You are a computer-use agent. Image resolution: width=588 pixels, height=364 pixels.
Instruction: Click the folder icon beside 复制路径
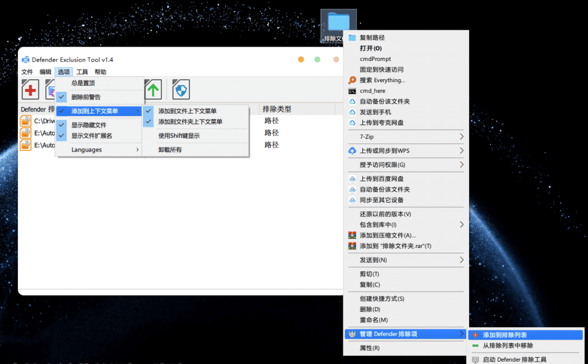pos(352,37)
